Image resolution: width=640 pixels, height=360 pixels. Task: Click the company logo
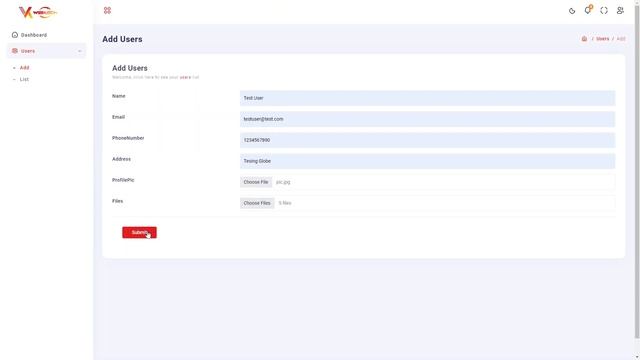[x=38, y=12]
